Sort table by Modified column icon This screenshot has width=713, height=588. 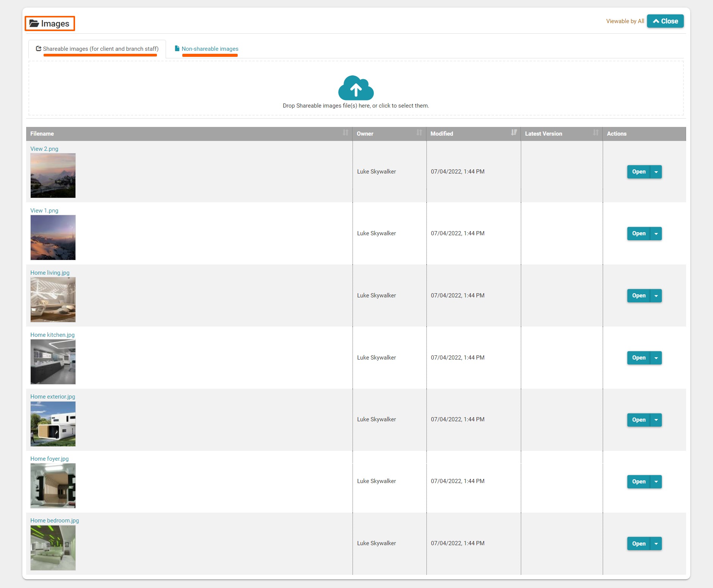tap(514, 133)
